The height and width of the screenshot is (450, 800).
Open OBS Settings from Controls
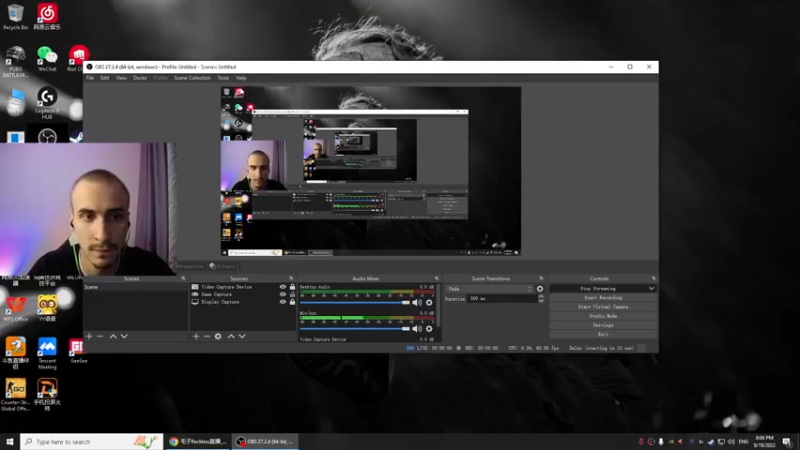[x=603, y=325]
